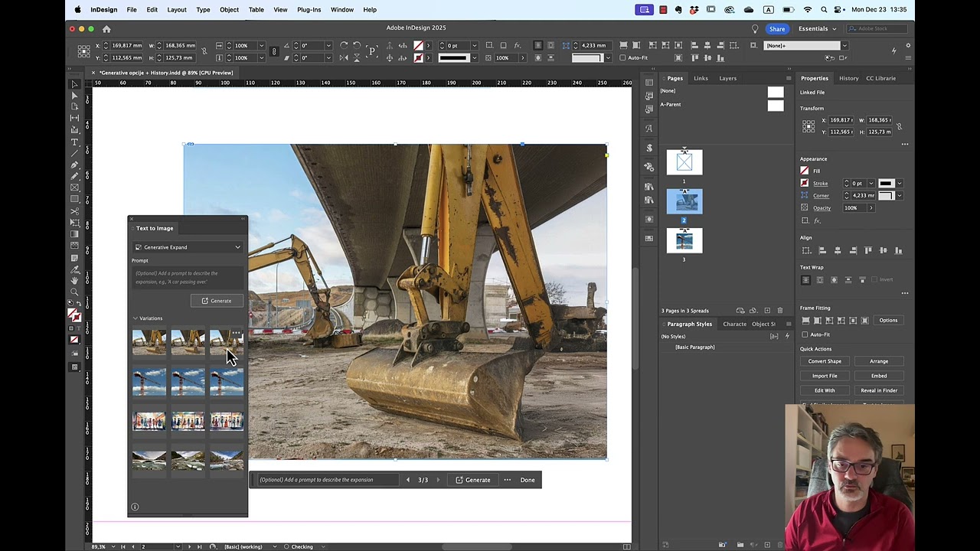The image size is (980, 551).
Task: Apply wrap around bounding box in Text Wrap
Action: (820, 280)
